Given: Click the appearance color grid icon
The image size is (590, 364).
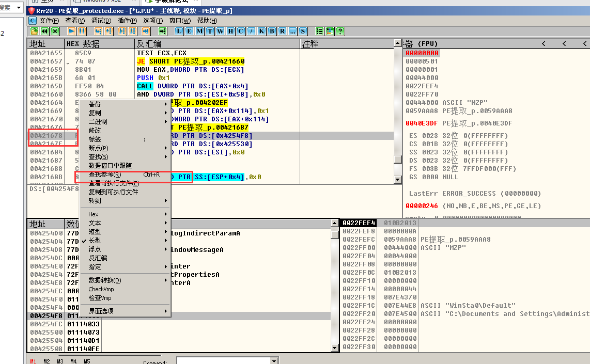Looking at the screenshot, I should coord(330,31).
